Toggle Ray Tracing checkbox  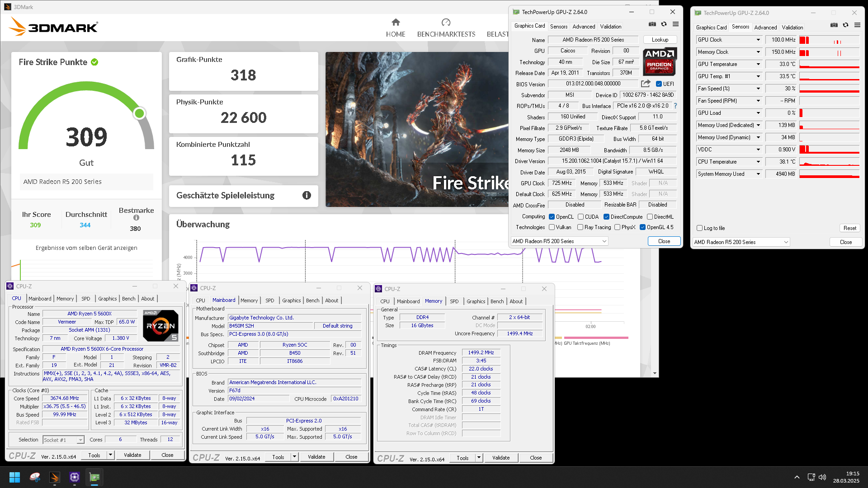tap(580, 227)
